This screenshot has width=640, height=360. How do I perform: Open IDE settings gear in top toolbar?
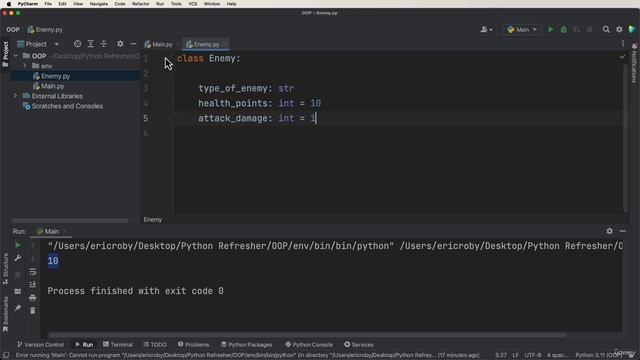[x=619, y=29]
